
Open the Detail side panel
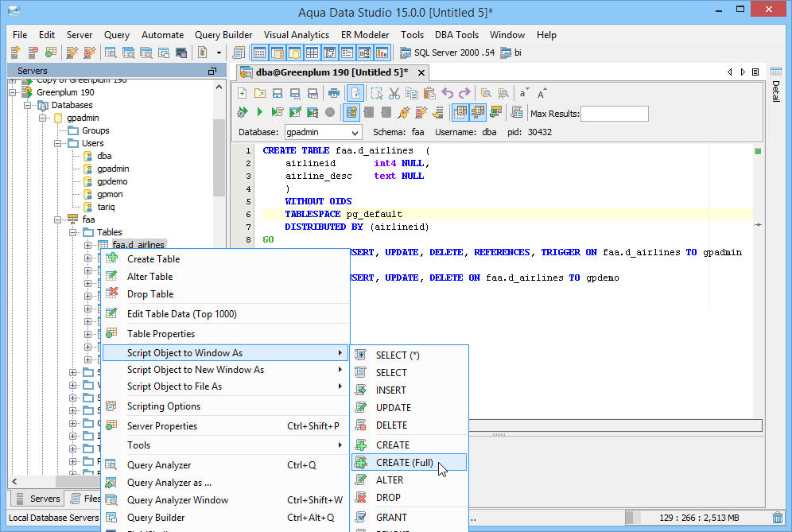(776, 83)
